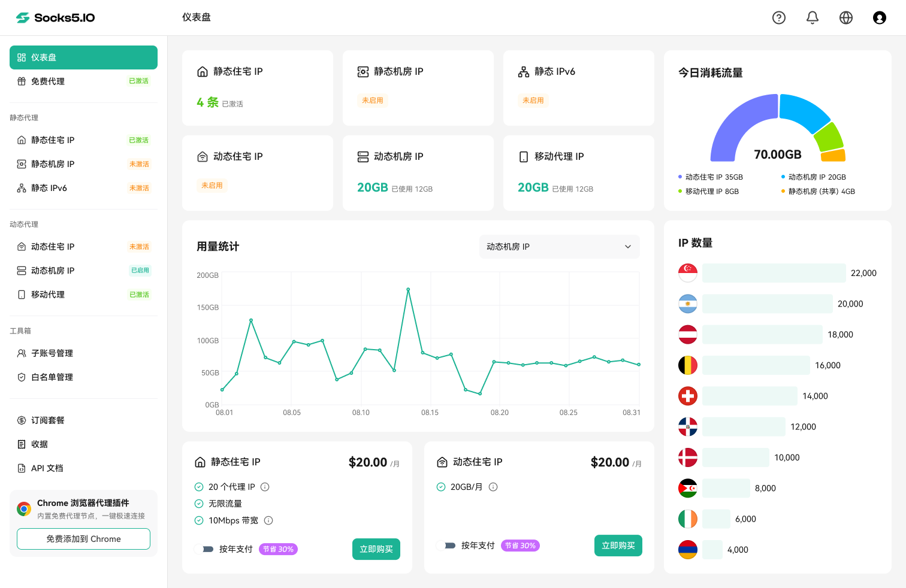Image resolution: width=906 pixels, height=588 pixels.
Task: Open 免费代理 in sidebar
Action: pos(83,81)
